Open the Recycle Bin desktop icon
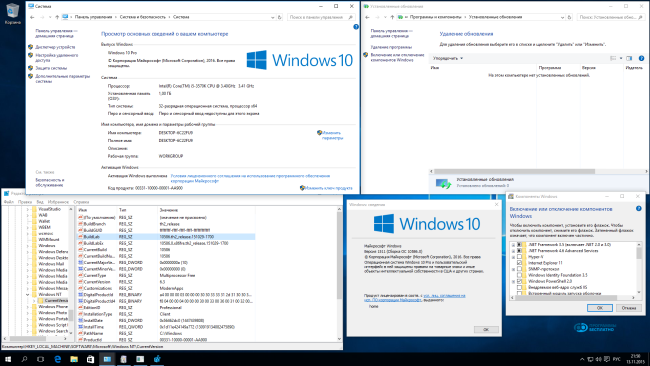 coord(12,13)
